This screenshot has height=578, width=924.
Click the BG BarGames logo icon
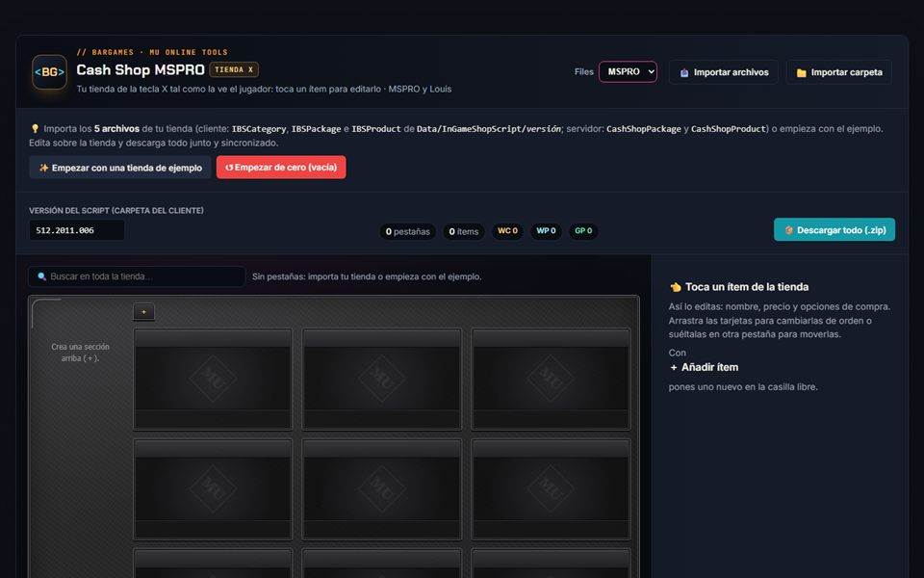click(x=49, y=72)
